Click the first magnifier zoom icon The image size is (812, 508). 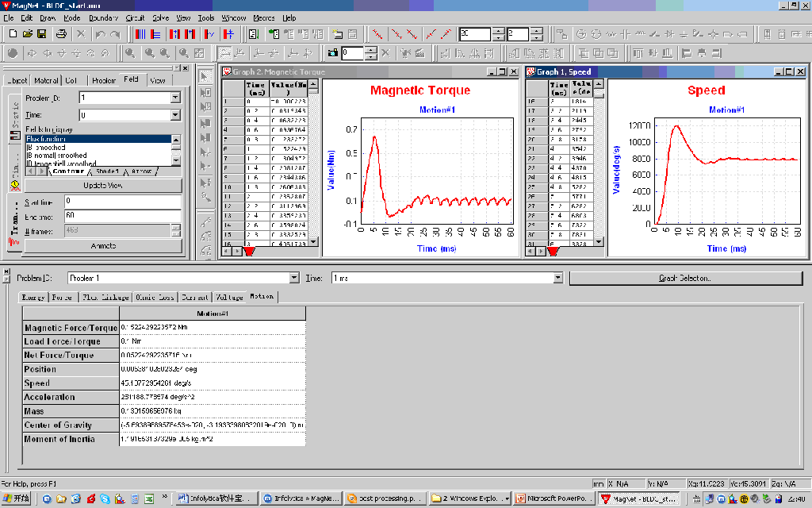(x=128, y=53)
